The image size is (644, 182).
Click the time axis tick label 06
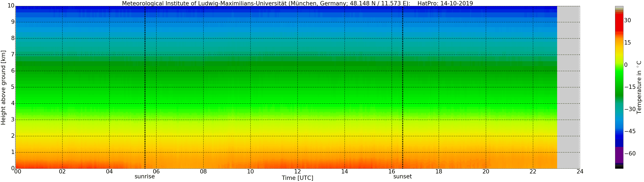point(156,172)
